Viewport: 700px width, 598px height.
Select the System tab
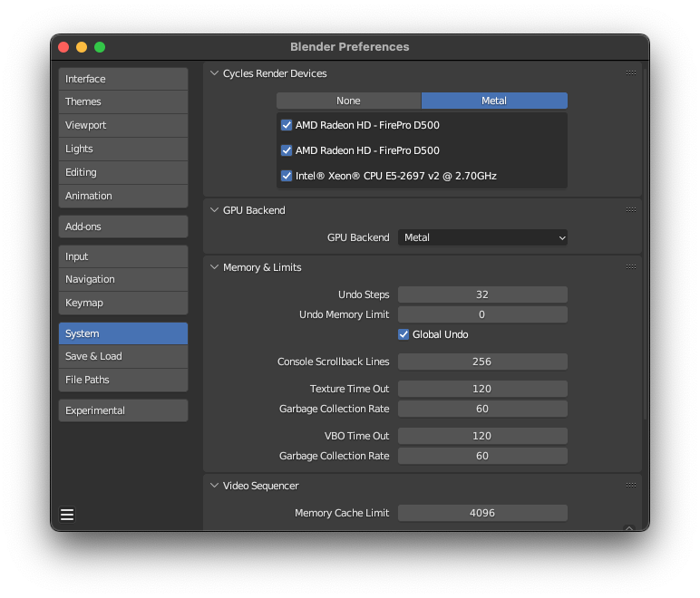pyautogui.click(x=123, y=333)
